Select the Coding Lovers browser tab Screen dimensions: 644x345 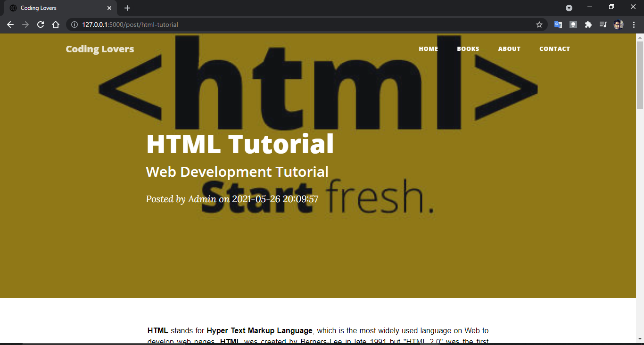pyautogui.click(x=57, y=8)
